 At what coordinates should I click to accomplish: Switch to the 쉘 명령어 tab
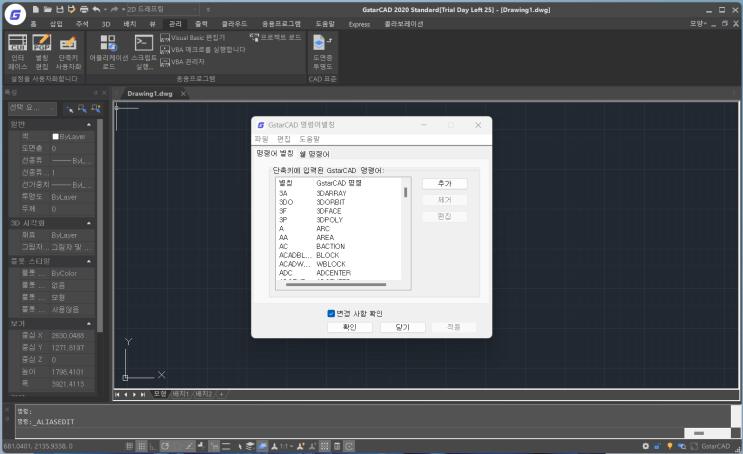[315, 154]
